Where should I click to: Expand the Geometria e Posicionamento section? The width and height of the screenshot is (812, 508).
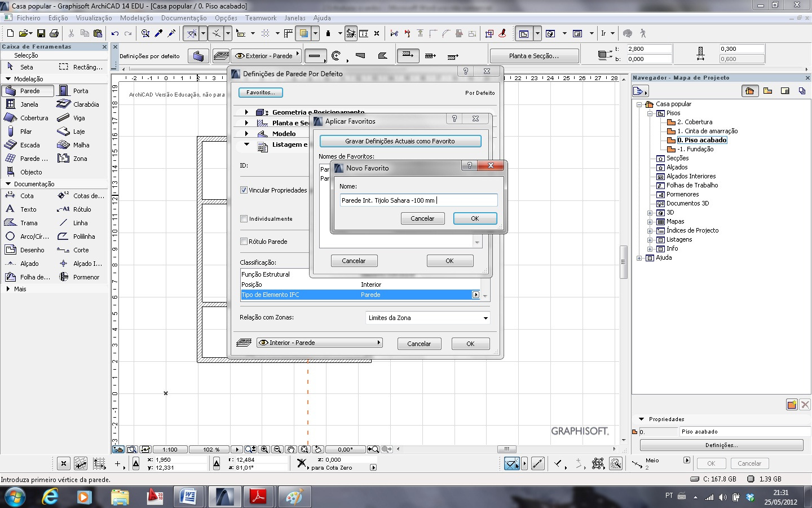246,112
